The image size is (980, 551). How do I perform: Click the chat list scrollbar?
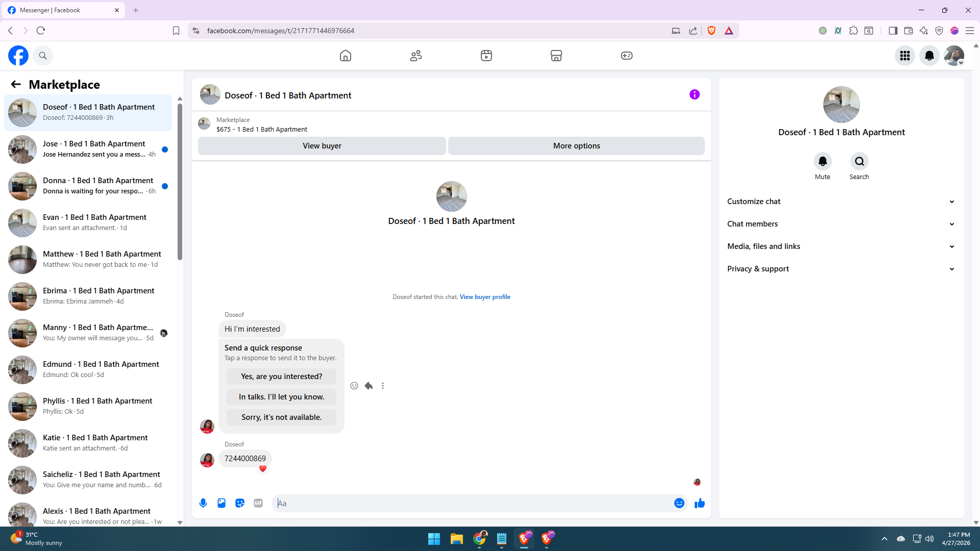(x=180, y=182)
